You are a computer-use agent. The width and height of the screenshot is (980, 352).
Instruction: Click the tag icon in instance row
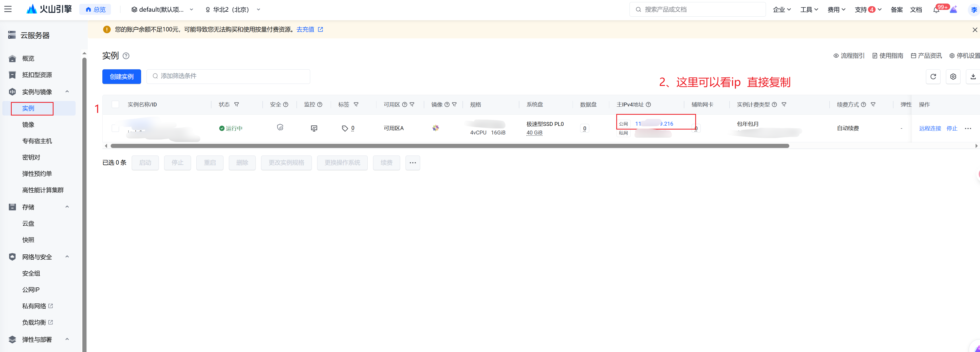coord(345,128)
